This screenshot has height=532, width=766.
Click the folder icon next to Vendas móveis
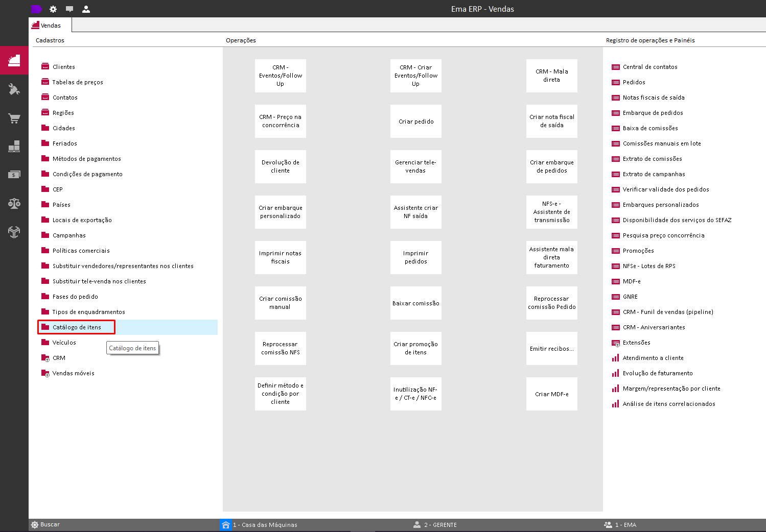pyautogui.click(x=45, y=373)
